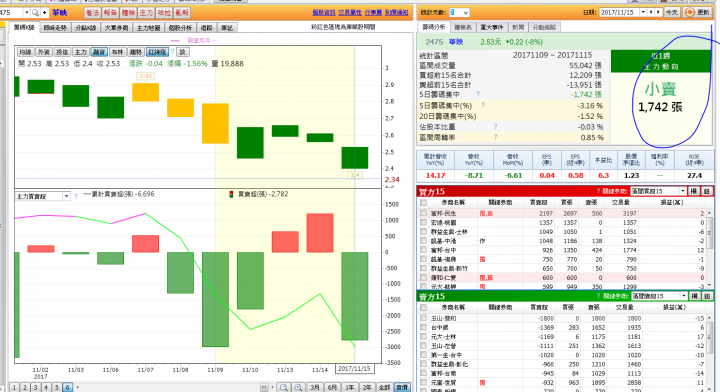Open the 個股資訊 link
Screen dimensions: 720x392
(x=323, y=12)
